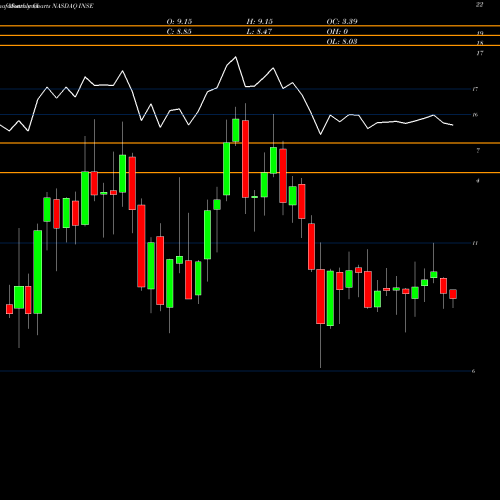Click the OC: 3.39 reading
This screenshot has width=500, height=500.
tap(342, 22)
